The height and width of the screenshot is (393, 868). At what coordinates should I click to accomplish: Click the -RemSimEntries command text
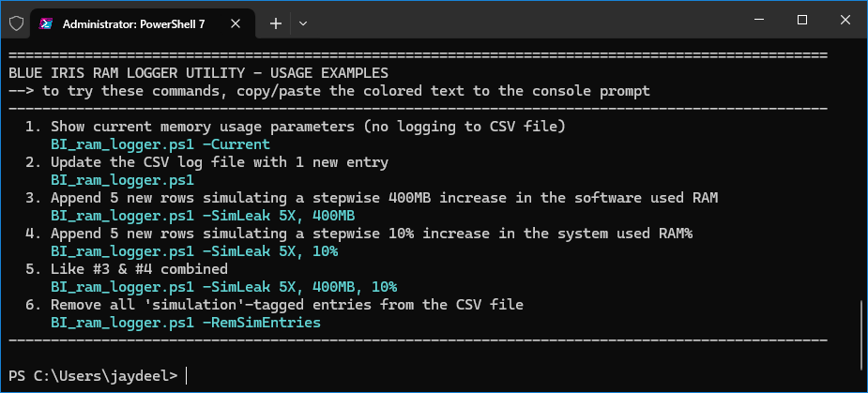click(x=186, y=322)
